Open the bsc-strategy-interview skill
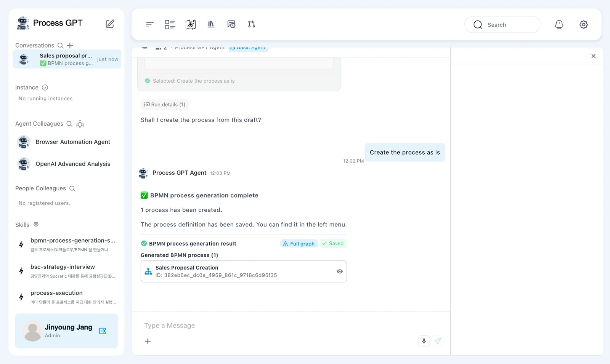This screenshot has height=364, width=610. (x=67, y=271)
